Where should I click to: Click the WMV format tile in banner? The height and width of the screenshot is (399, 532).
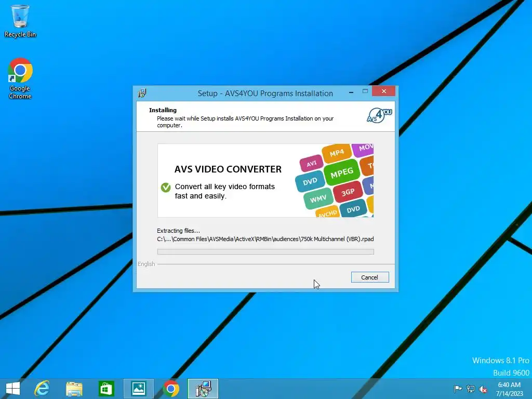[x=318, y=199]
